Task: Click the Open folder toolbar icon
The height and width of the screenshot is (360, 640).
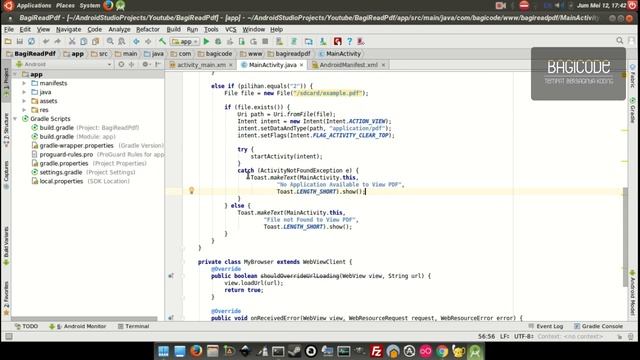Action: 8,41
